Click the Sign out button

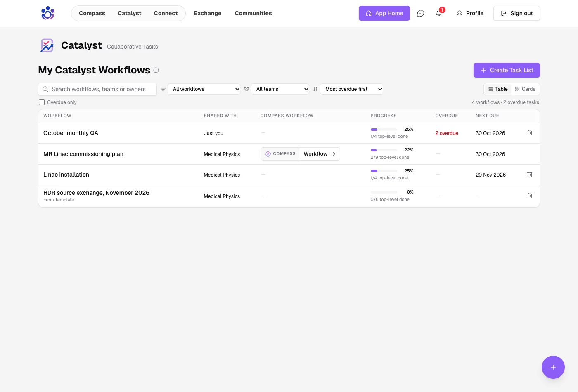point(516,13)
